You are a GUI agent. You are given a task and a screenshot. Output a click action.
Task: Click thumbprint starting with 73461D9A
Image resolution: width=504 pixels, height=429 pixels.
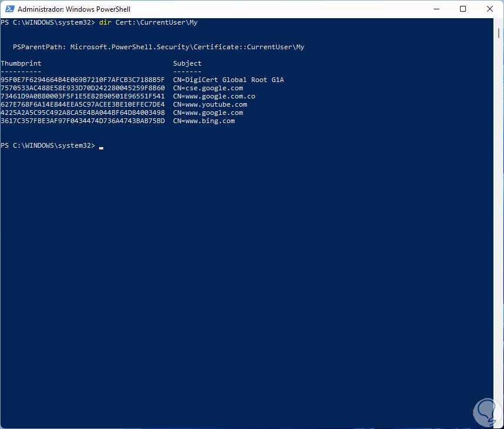pos(83,96)
